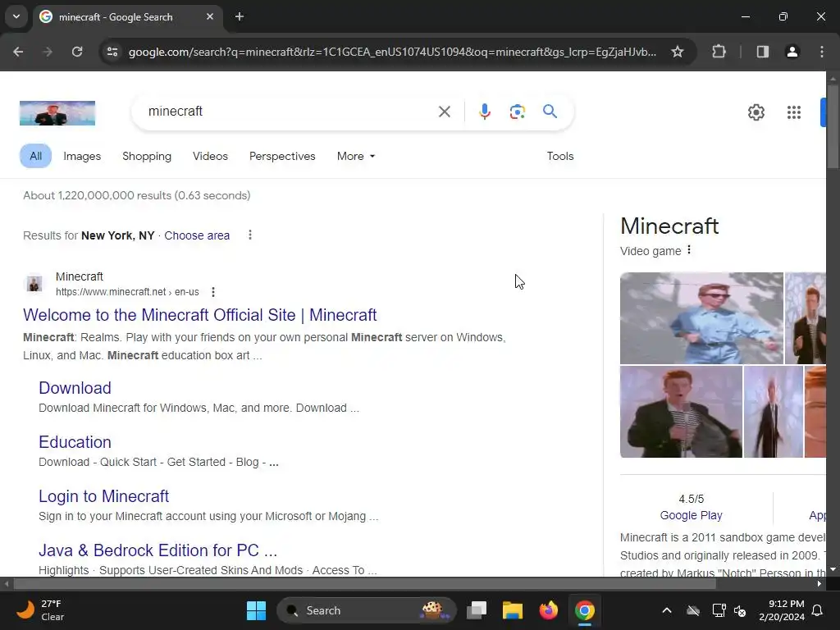Click the Minecraft knowledge panel title
Screen dimensions: 840x630
pyautogui.click(x=669, y=226)
